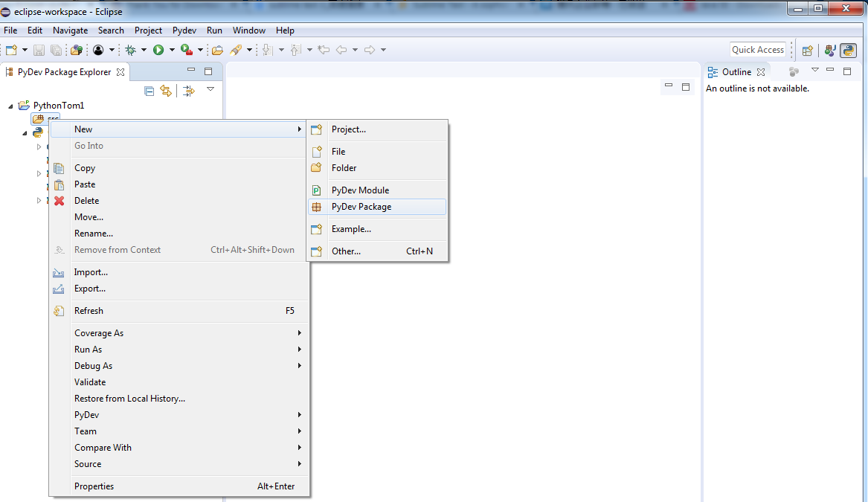Select the active PyDev perspective button
The height and width of the screenshot is (502, 868).
[x=848, y=51]
